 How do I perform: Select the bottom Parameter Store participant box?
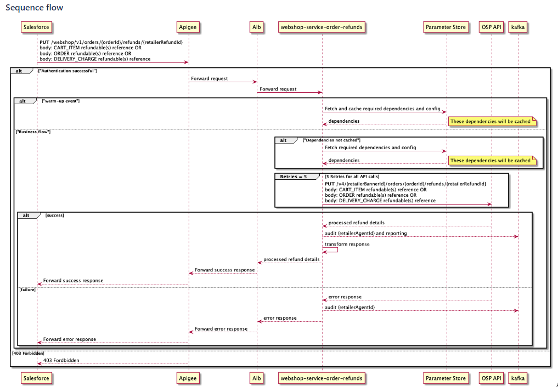[x=446, y=378]
